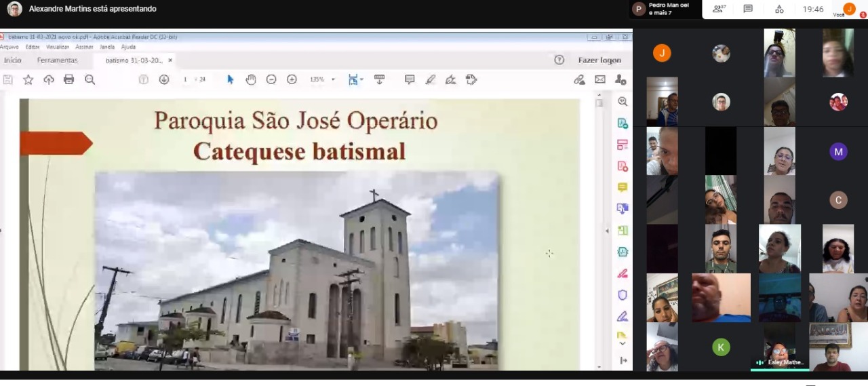Select the highlighter pen tool
This screenshot has width=868, height=386.
coord(430,79)
